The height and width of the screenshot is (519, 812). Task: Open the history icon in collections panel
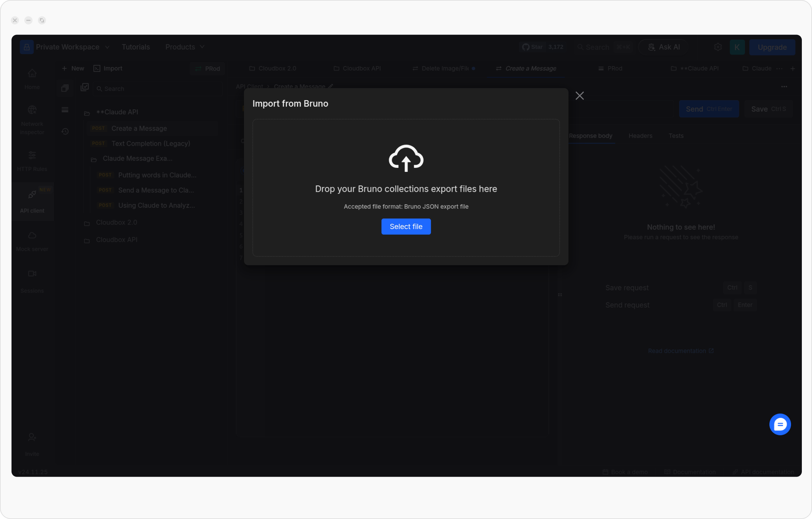tap(65, 131)
